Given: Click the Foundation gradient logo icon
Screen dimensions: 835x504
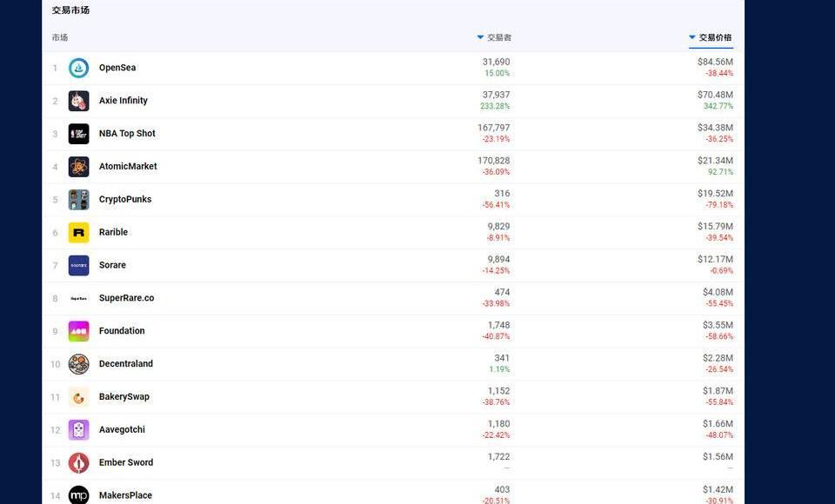Looking at the screenshot, I should click(x=78, y=331).
